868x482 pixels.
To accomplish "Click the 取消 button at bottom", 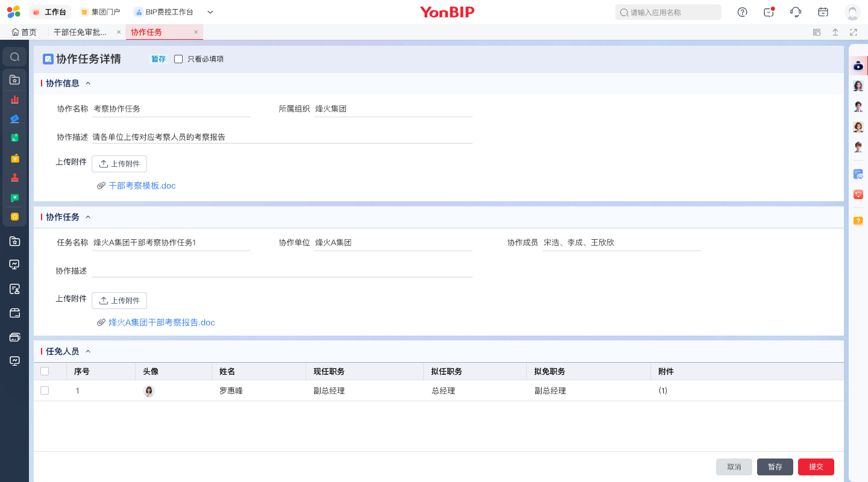I will point(734,467).
